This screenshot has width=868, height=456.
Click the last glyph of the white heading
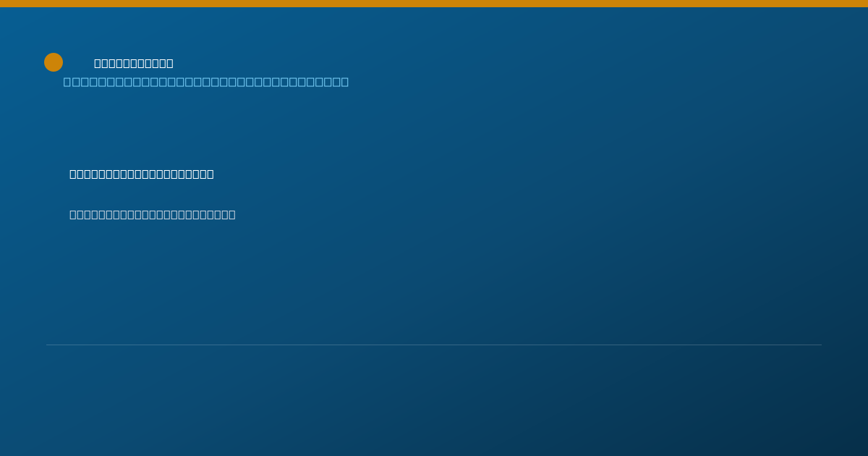169,63
